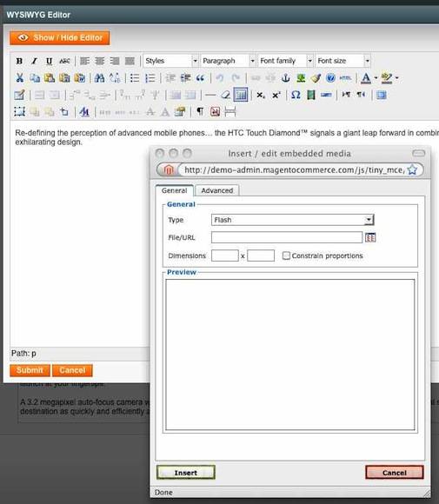This screenshot has width=439, height=504.
Task: Select the General tab
Action: (x=175, y=190)
